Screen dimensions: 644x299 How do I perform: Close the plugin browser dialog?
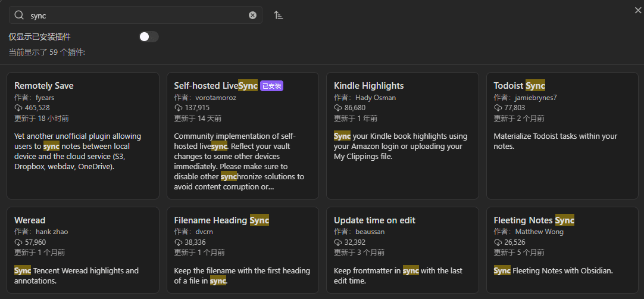(638, 10)
